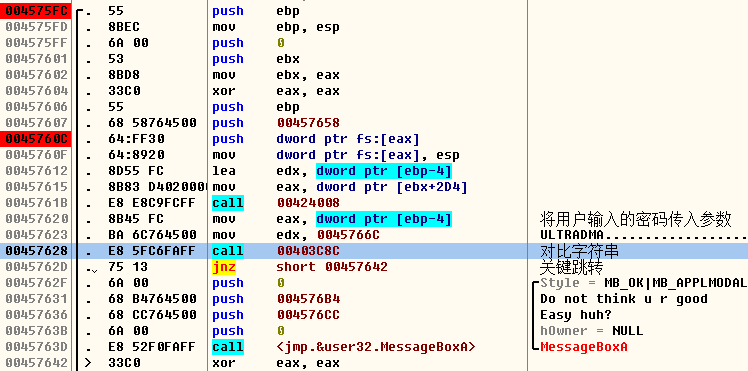Viewport: 748px width, 371px height.
Task: Click jump arrow marker at 00457642
Action: coord(89,362)
